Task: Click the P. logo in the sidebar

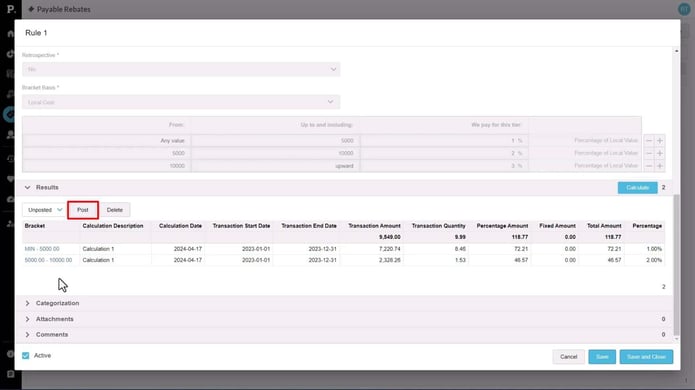Action: (x=11, y=9)
